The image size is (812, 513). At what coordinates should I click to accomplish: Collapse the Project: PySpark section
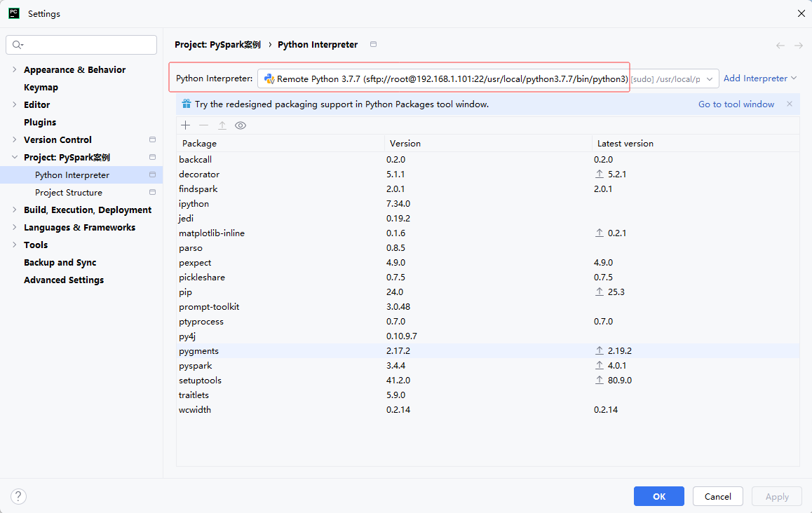pyautogui.click(x=15, y=157)
